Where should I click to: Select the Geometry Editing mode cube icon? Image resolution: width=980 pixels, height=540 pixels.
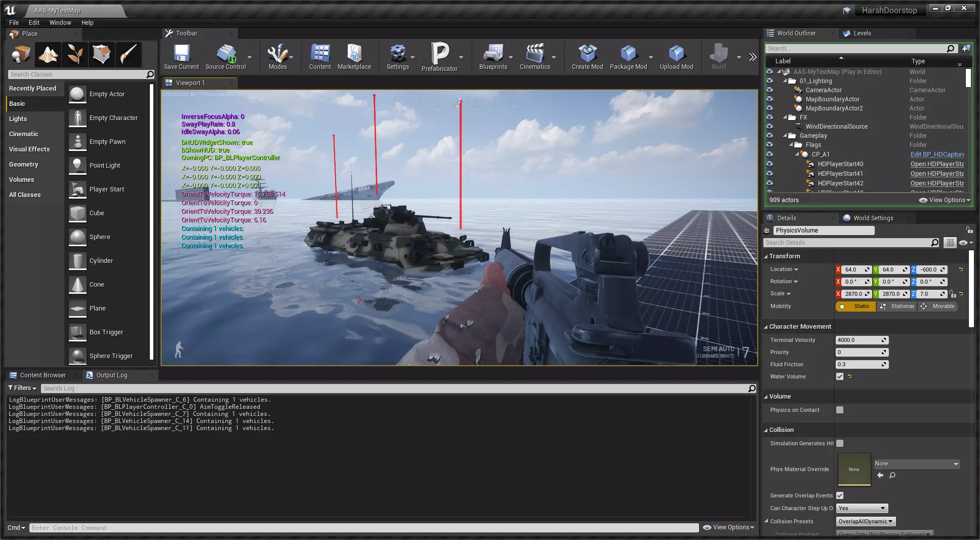pyautogui.click(x=102, y=54)
